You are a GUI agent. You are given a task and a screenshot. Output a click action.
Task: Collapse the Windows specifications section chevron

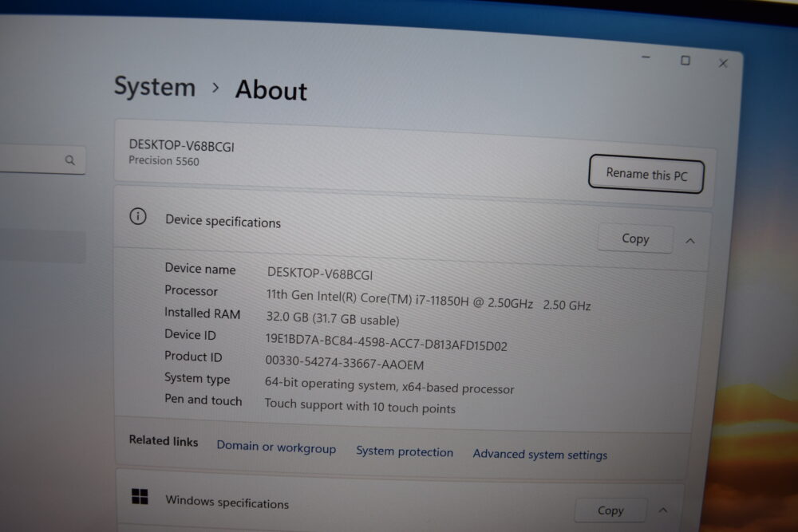pos(662,510)
